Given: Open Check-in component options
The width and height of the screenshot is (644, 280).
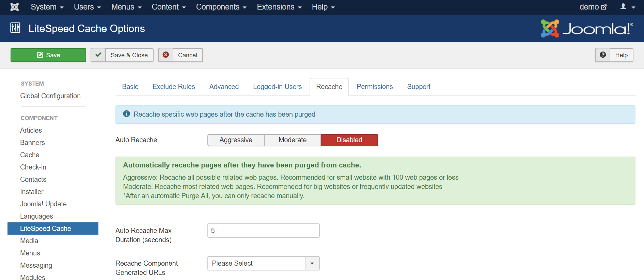Looking at the screenshot, I should click(x=33, y=167).
